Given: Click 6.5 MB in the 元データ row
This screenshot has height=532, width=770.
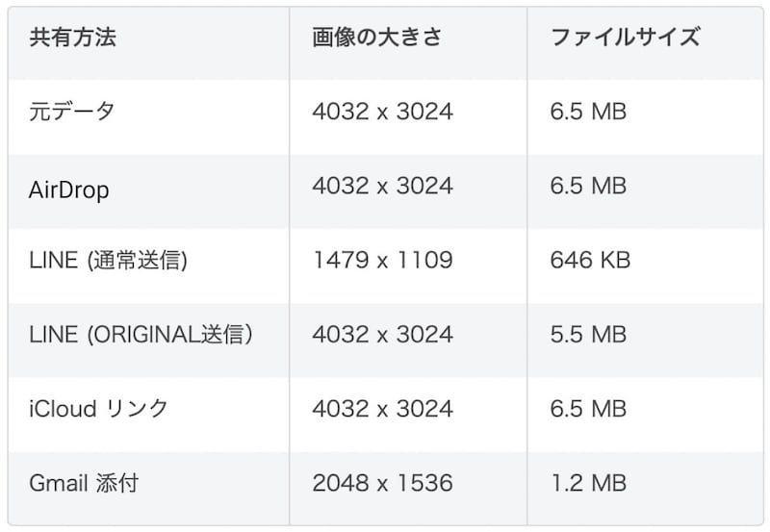Looking at the screenshot, I should tap(588, 112).
